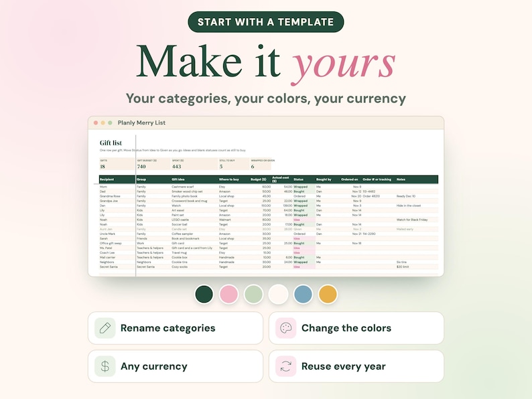Click the dollar sign icon beside Any currency
This screenshot has height=399, width=532.
tap(105, 366)
